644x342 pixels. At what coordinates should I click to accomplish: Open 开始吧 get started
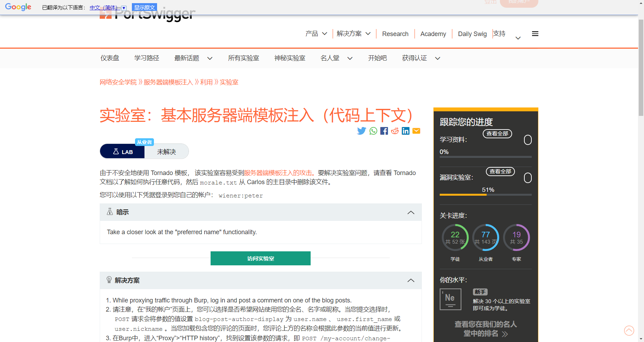(x=377, y=58)
